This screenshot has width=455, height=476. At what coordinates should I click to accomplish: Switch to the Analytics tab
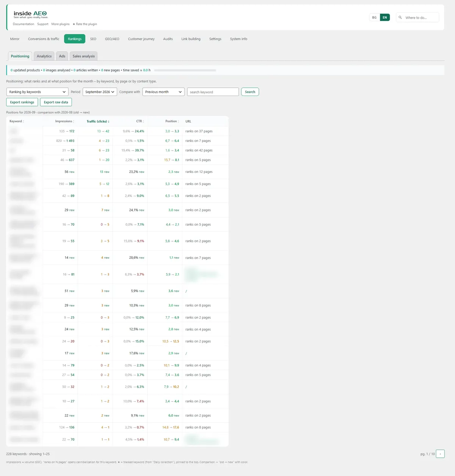[44, 56]
